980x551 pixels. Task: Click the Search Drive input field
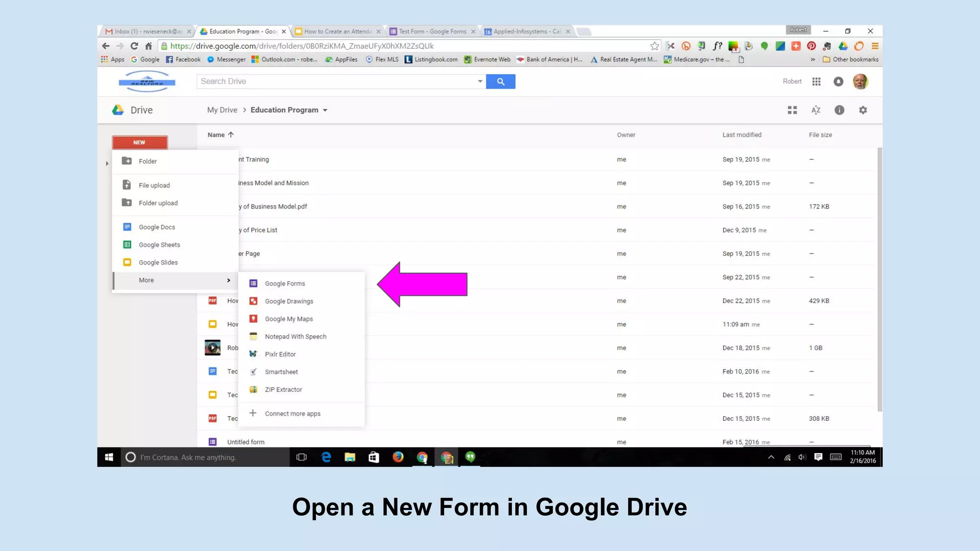[335, 81]
